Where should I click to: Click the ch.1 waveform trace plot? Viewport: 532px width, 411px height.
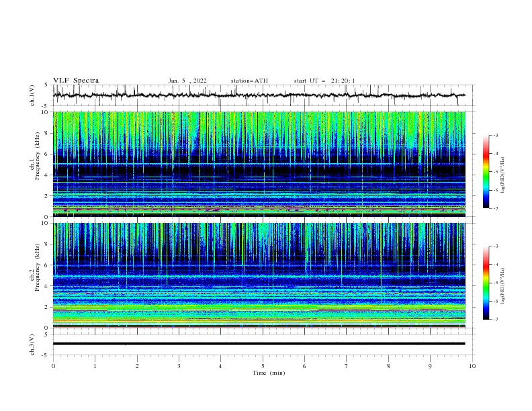(x=259, y=95)
